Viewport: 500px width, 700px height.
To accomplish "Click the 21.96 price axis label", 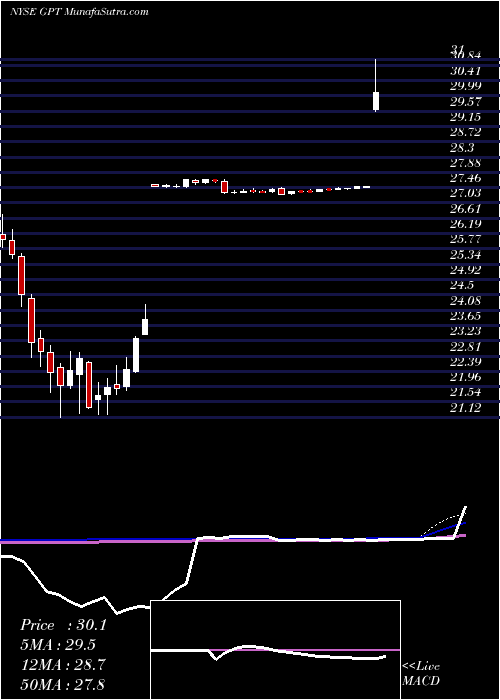I will click(x=465, y=377).
